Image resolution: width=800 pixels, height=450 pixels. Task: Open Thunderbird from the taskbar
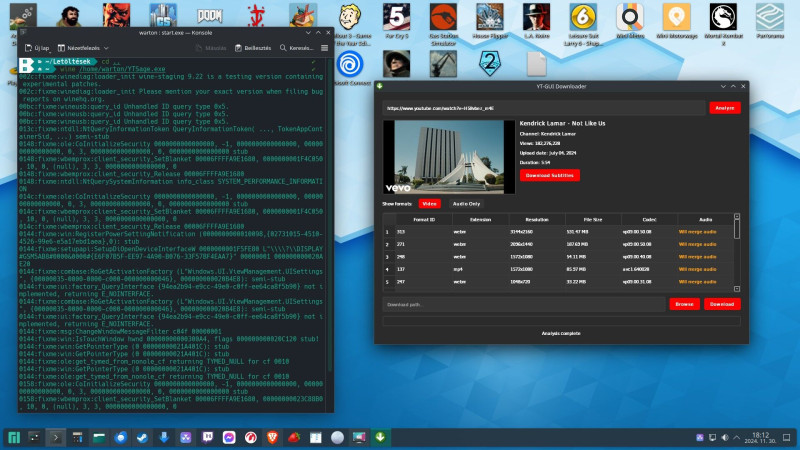coord(120,437)
